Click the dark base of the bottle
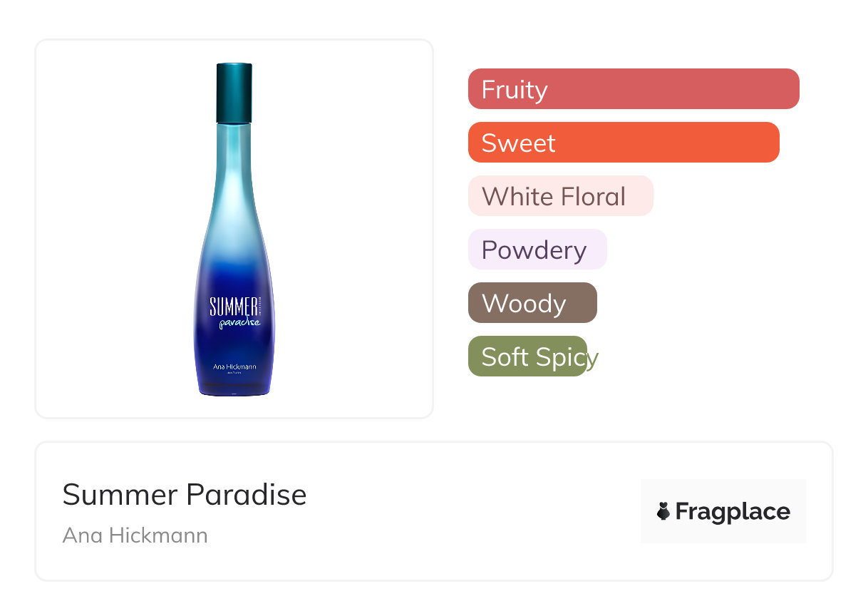The image size is (868, 616). pyautogui.click(x=234, y=389)
